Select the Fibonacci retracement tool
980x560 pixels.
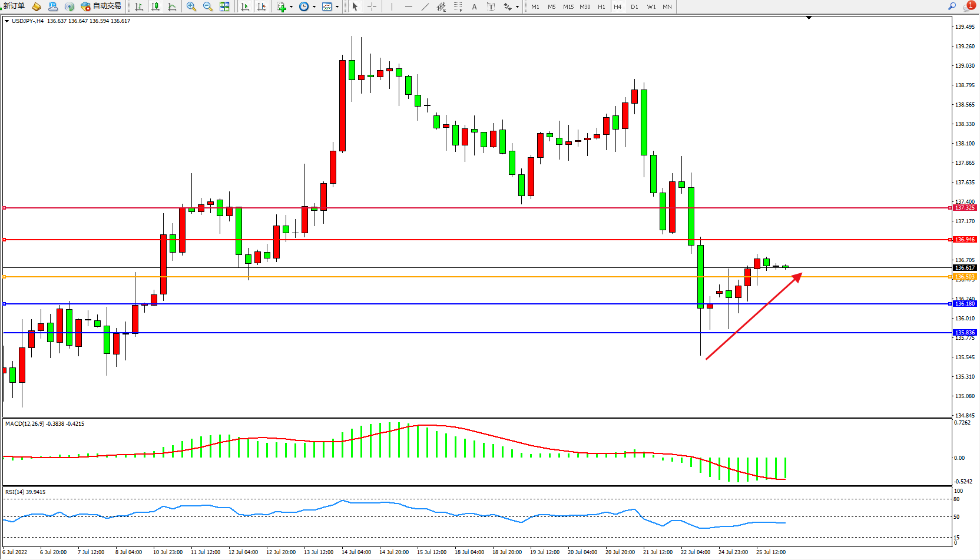tap(458, 7)
